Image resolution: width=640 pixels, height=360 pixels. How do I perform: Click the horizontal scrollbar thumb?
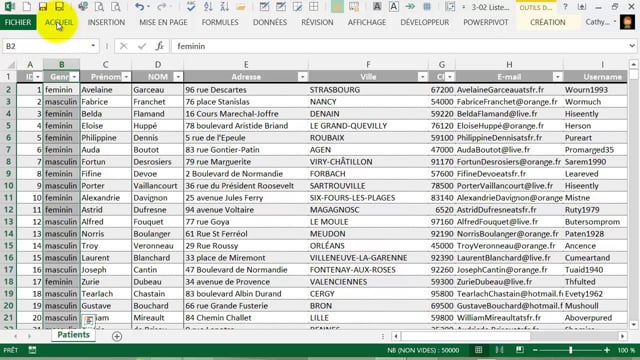coord(466,336)
